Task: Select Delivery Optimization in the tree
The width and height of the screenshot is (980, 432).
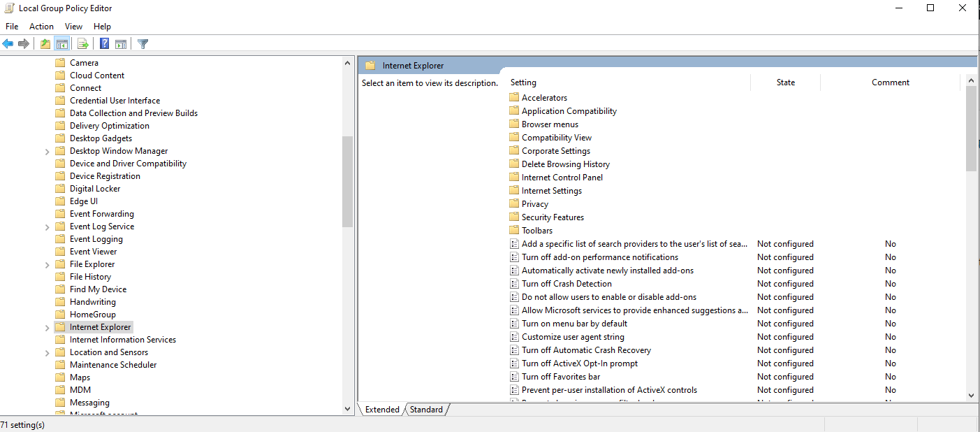Action: tap(110, 126)
